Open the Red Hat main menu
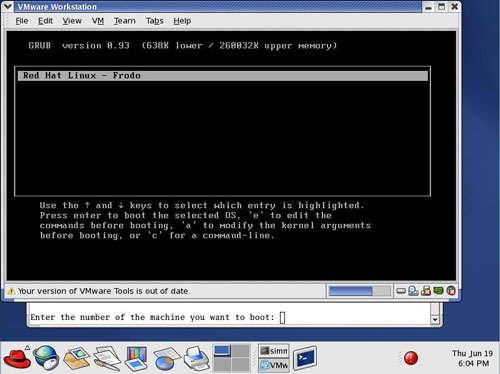Image resolution: width=500 pixels, height=374 pixels. point(16,358)
